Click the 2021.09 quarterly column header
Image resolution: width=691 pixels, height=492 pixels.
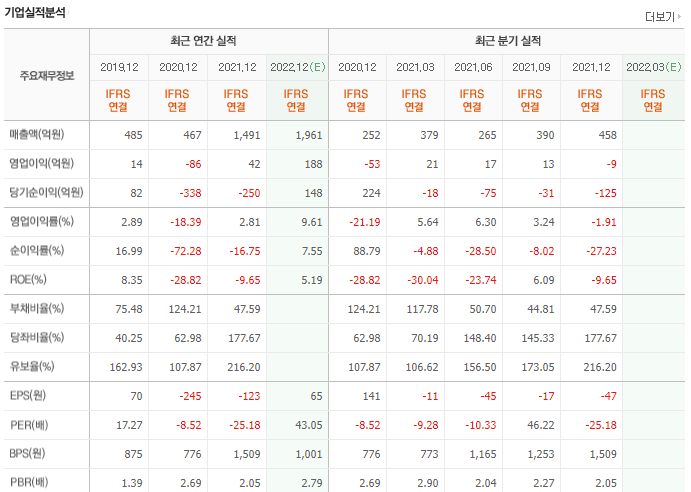531,67
